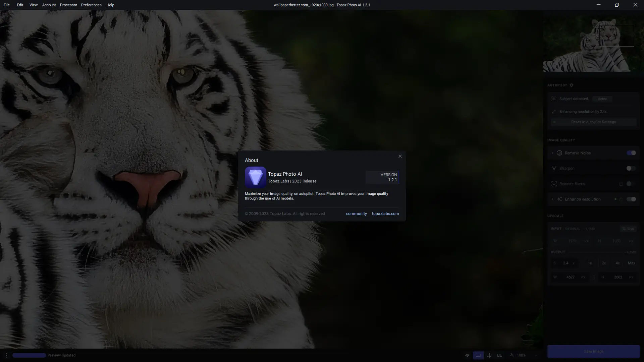Close the About dialog
The width and height of the screenshot is (644, 362).
400,156
